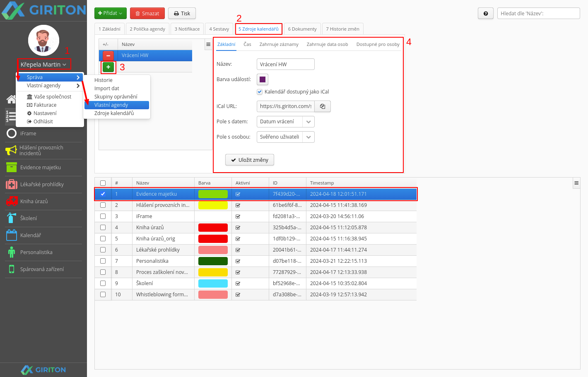Toggle Aktivní icon for Personalistika row
This screenshot has height=377, width=588.
click(238, 261)
